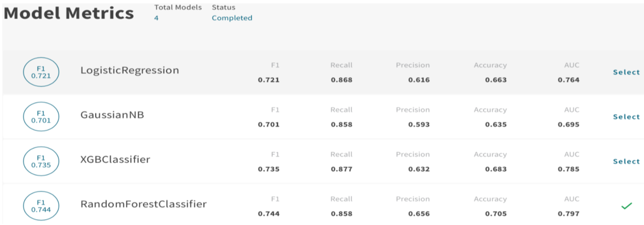Click RandomForestClassifier AUC value 0.797
This screenshot has height=225, width=644.
tap(568, 214)
